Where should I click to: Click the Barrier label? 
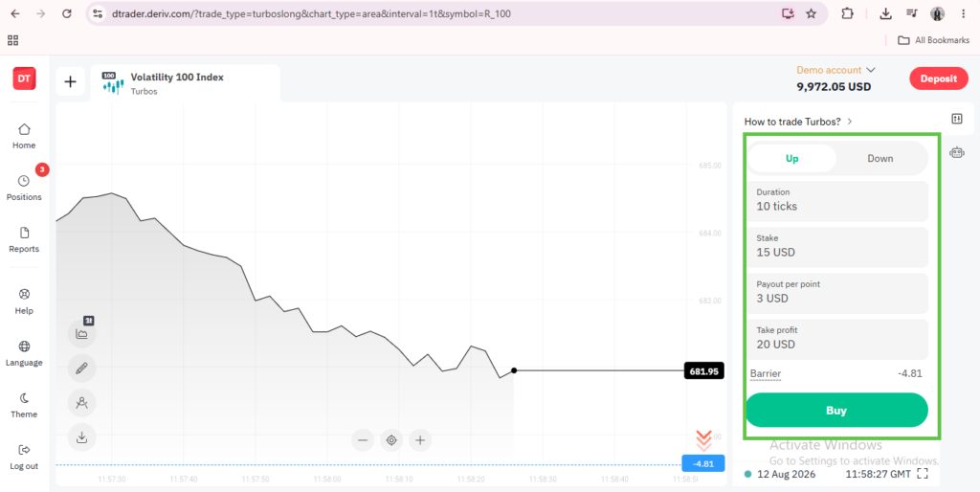[766, 374]
